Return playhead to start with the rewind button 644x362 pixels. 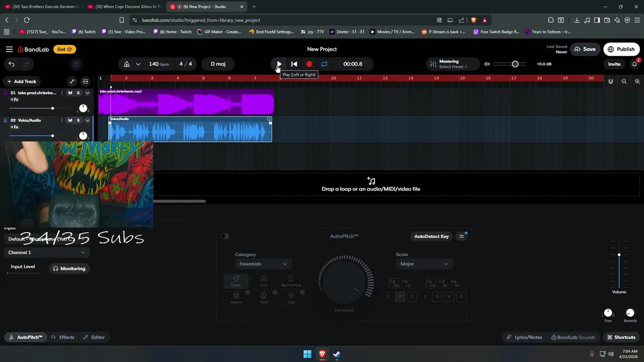(x=294, y=64)
